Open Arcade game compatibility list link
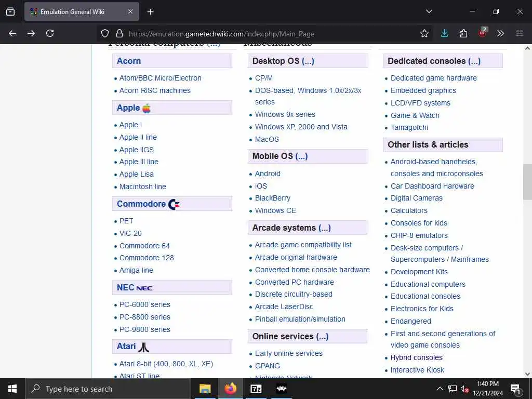Screen dimensions: 532x399 click(303, 245)
